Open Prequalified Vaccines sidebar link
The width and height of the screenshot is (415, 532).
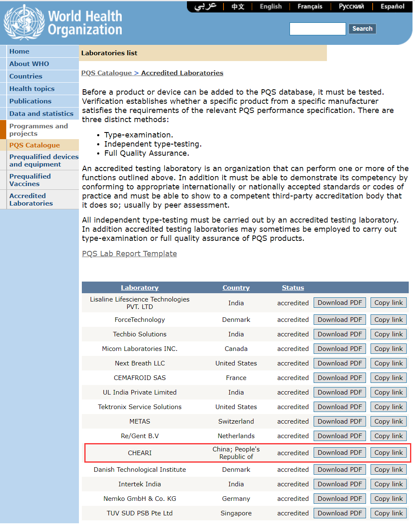click(30, 180)
